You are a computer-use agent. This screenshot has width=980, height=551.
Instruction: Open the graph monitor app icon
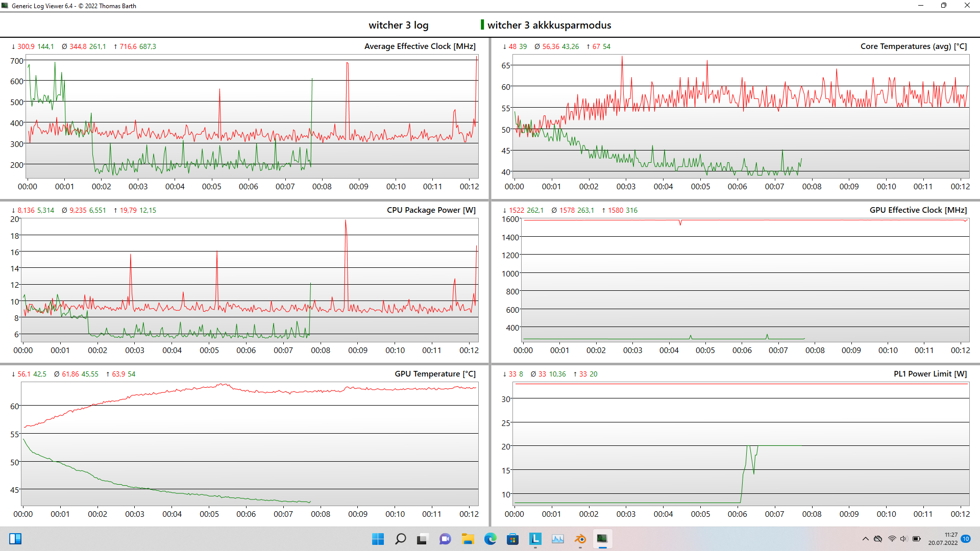(x=558, y=539)
